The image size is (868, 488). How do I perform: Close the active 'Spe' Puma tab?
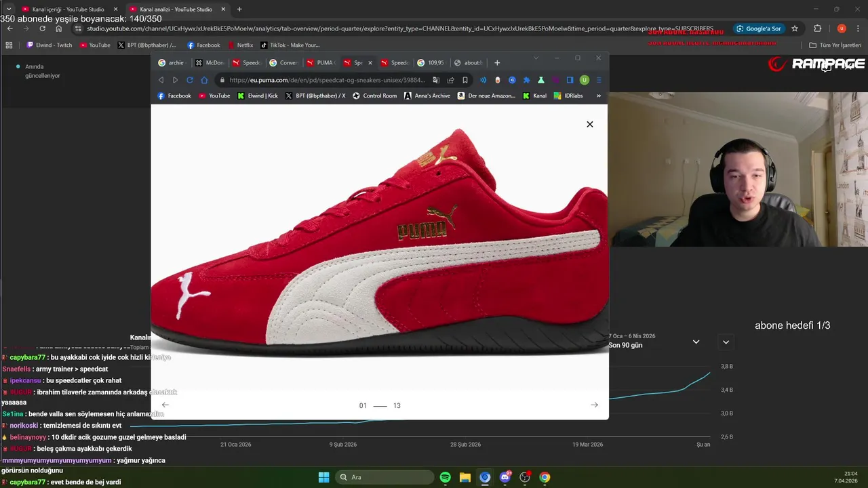tap(369, 62)
